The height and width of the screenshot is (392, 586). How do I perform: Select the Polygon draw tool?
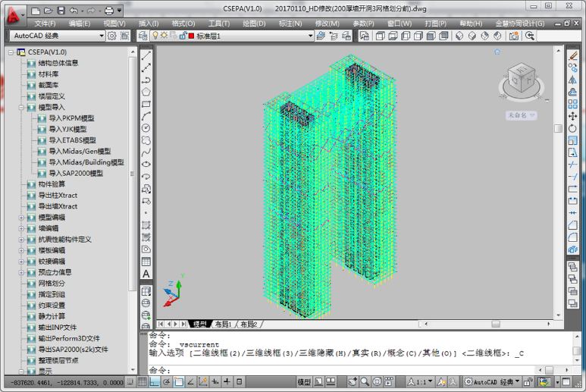pos(146,92)
